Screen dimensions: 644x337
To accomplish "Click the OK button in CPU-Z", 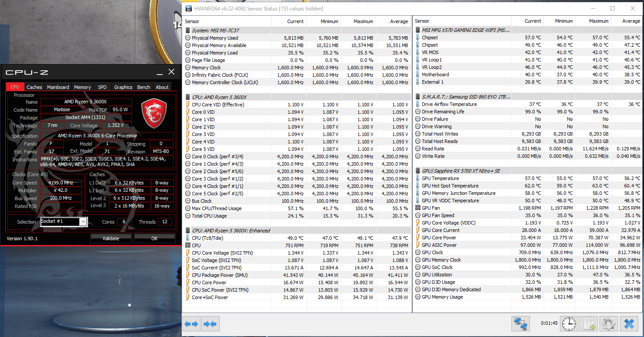I will 155,238.
